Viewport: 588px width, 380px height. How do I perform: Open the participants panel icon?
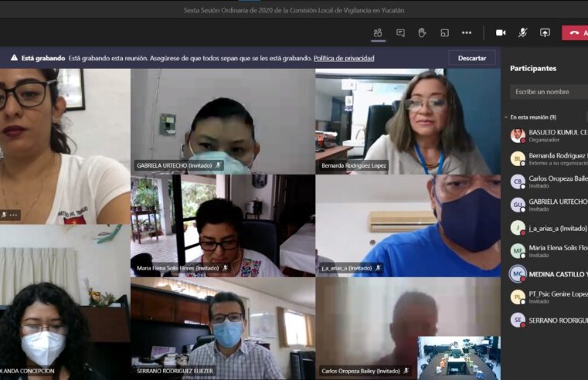(378, 32)
